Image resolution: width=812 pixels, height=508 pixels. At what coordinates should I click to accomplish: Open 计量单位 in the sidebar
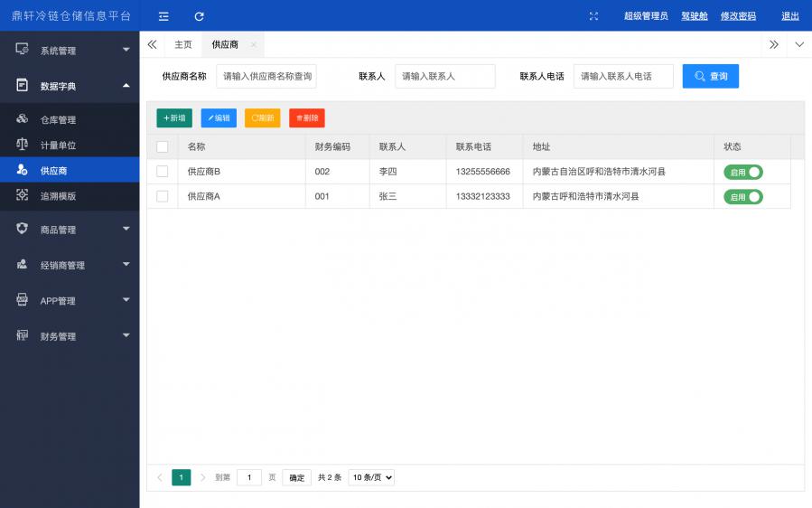58,146
